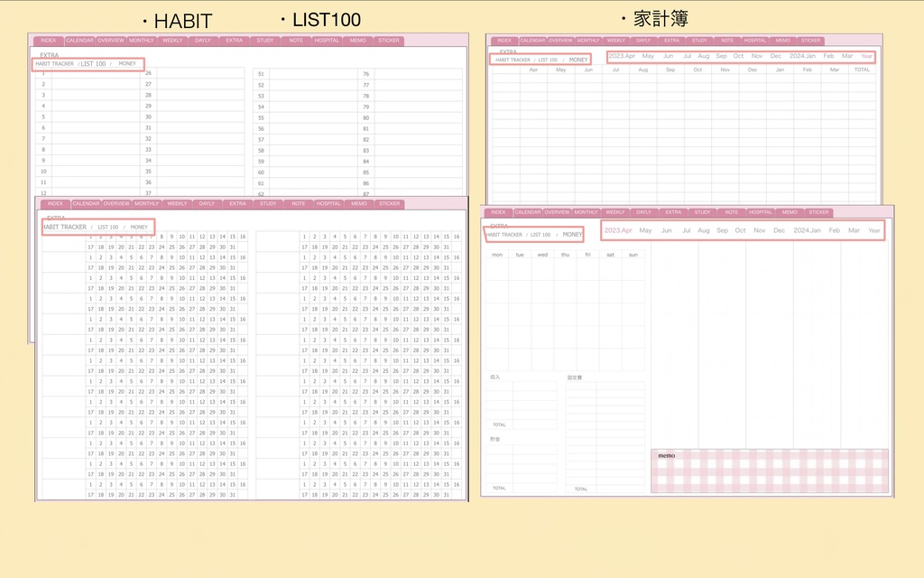This screenshot has height=578, width=924.
Task: Select HABIT TRACKER link on the habit tracker page
Action: click(x=65, y=227)
